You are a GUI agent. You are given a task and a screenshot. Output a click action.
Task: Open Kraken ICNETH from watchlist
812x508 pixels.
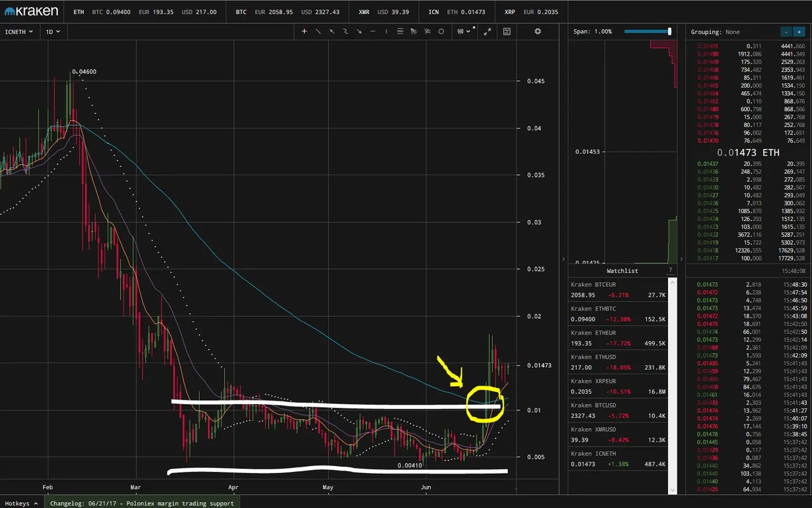click(619, 458)
